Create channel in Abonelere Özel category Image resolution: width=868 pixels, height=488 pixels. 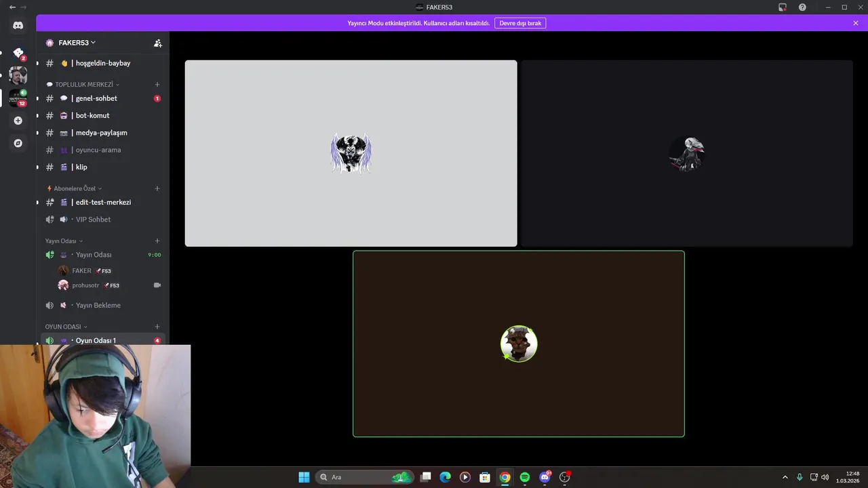(157, 188)
